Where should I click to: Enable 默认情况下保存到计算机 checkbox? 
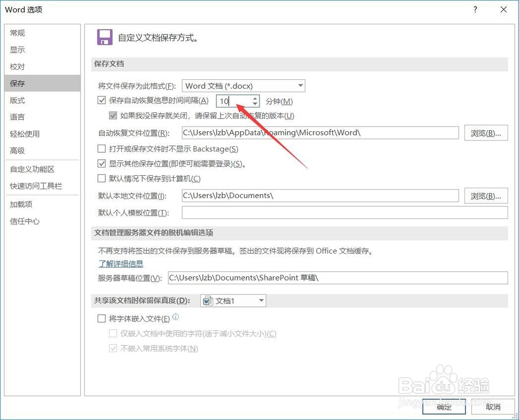(102, 178)
